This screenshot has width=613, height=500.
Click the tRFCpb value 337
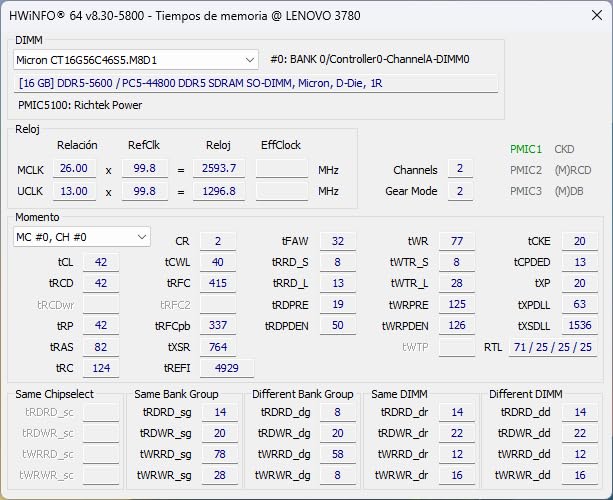[218, 325]
